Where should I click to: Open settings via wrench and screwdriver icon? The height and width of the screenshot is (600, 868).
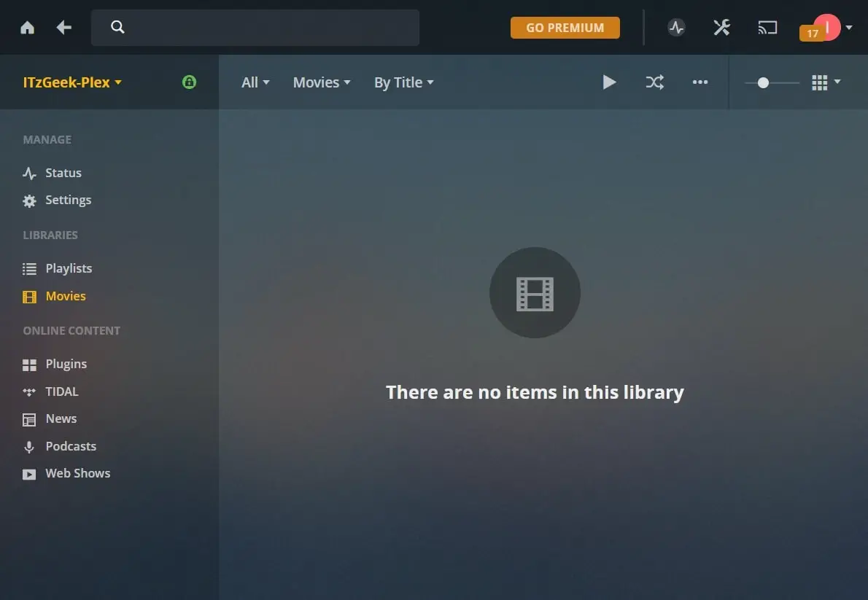tap(721, 28)
